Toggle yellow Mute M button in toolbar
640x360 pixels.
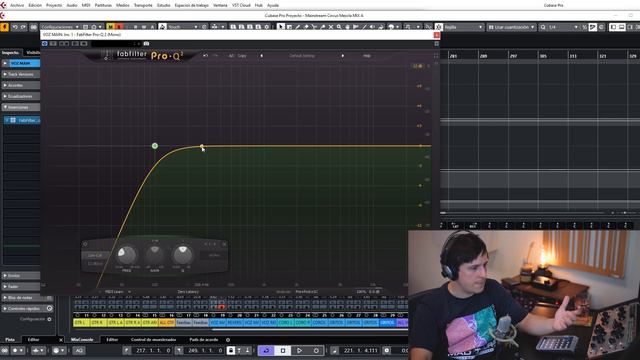click(x=110, y=27)
